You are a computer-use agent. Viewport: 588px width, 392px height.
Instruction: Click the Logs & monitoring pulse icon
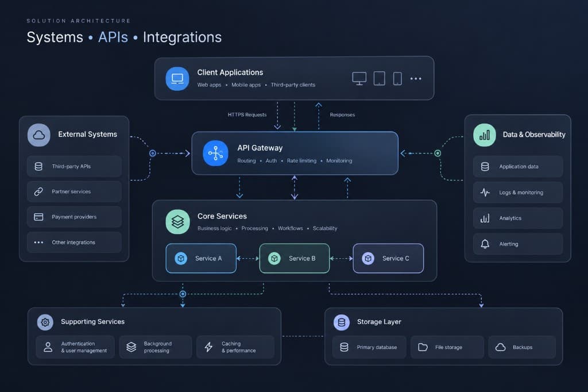click(485, 192)
